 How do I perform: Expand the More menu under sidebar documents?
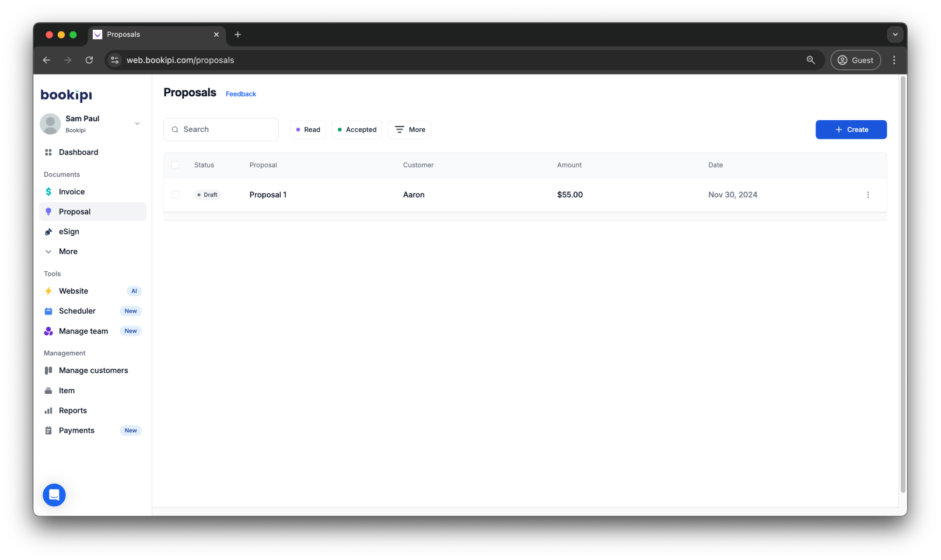[68, 251]
